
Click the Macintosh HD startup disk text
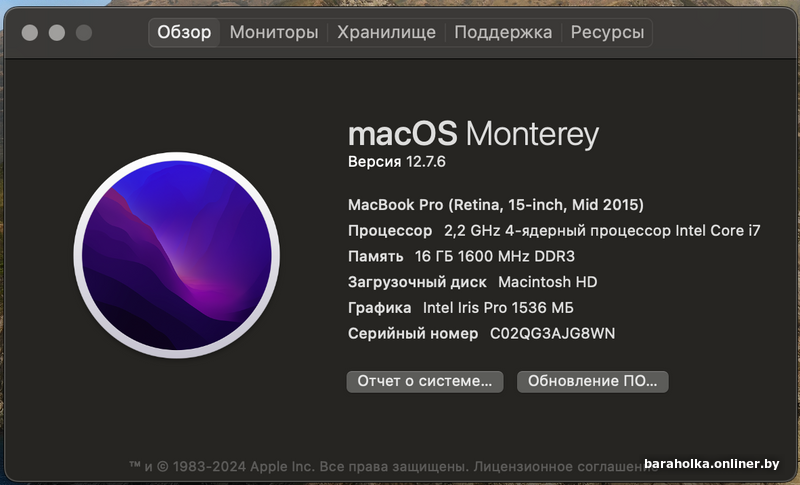[547, 282]
